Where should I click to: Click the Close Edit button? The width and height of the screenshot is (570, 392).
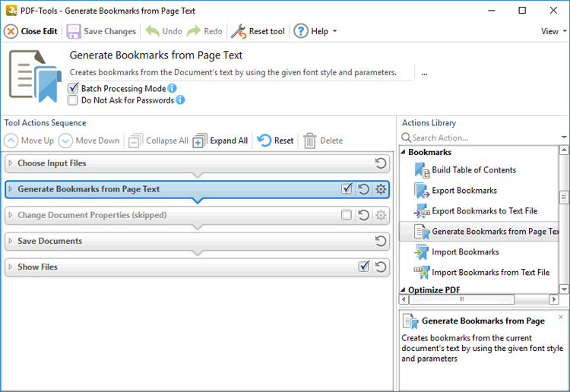click(x=30, y=31)
